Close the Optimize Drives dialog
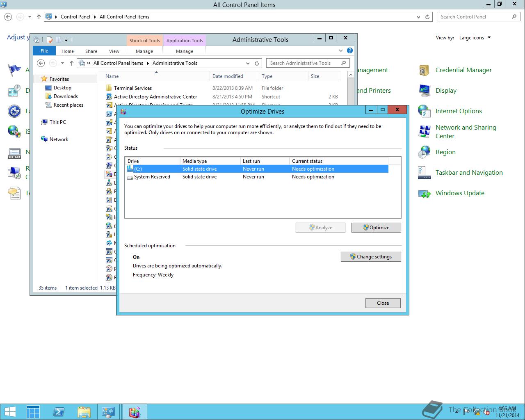The width and height of the screenshot is (525, 420). 383,303
